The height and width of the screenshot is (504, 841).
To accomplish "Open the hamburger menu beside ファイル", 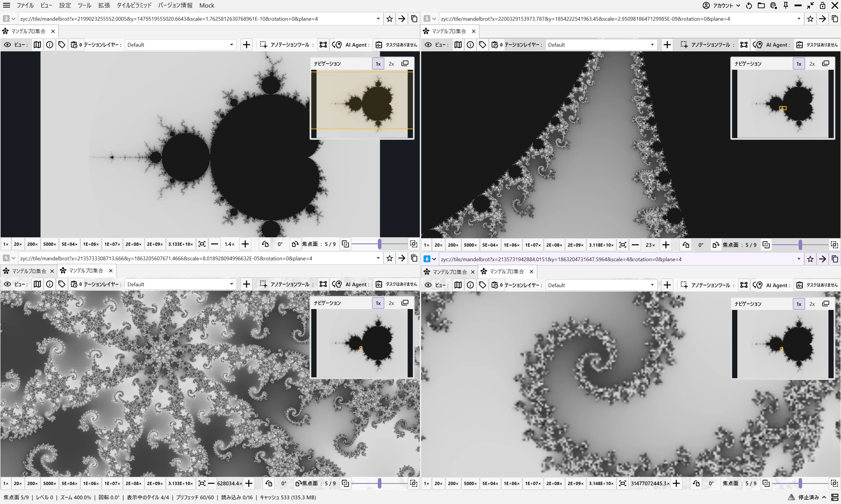I will tap(6, 6).
